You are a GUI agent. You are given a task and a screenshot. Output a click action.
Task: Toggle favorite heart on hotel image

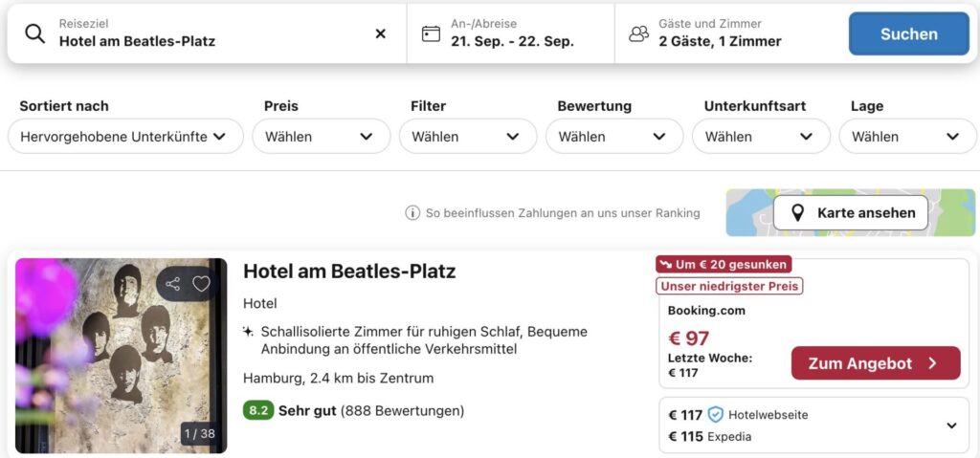tap(201, 284)
